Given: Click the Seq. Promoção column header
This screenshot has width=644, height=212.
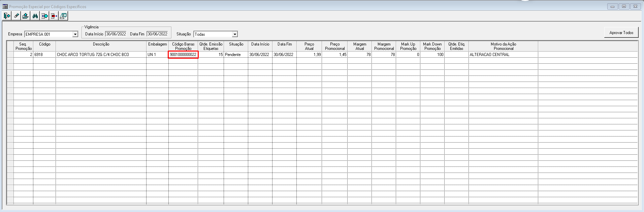Looking at the screenshot, I should coord(23,46).
